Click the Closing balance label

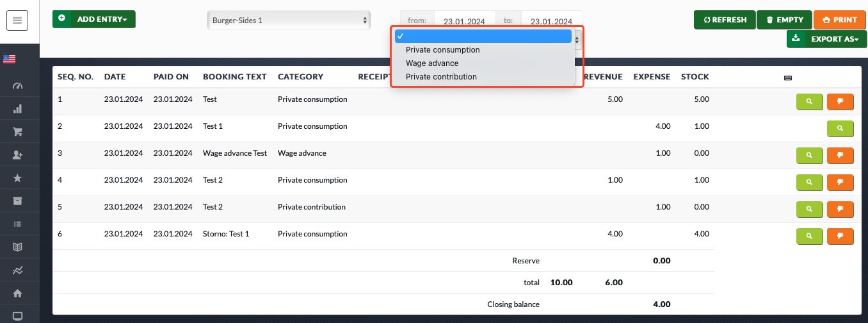pyautogui.click(x=513, y=305)
